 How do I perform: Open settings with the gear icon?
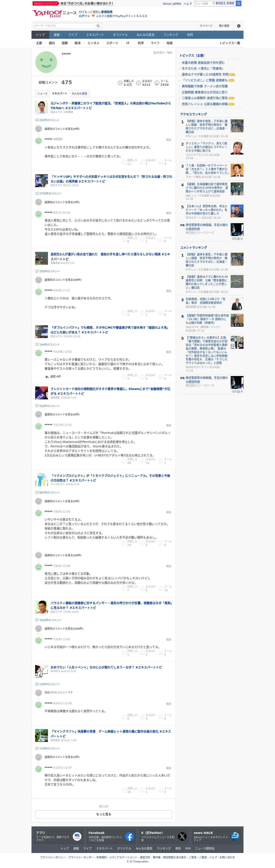239,26
